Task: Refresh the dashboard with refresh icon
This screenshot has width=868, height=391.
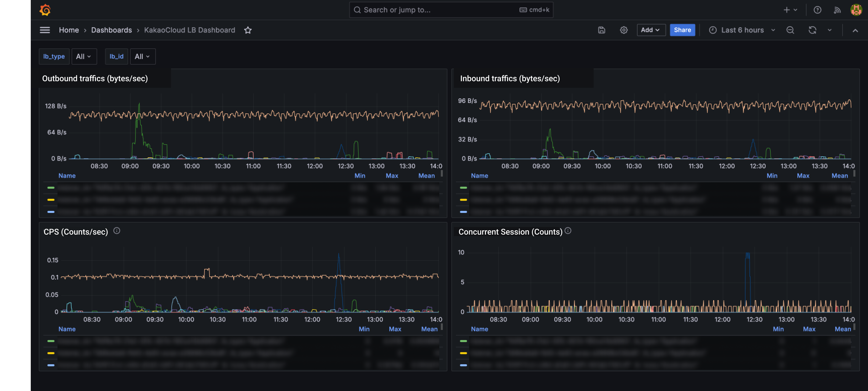Action: pos(813,30)
